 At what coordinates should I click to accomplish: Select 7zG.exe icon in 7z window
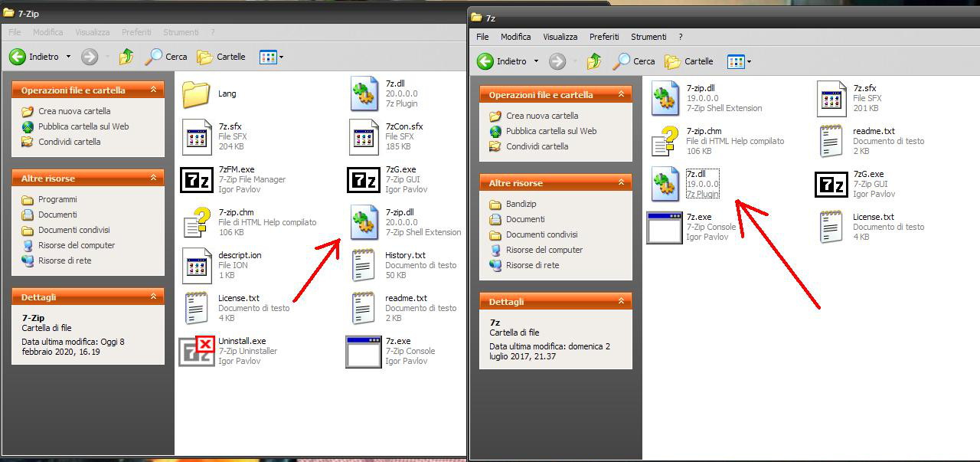coord(833,184)
